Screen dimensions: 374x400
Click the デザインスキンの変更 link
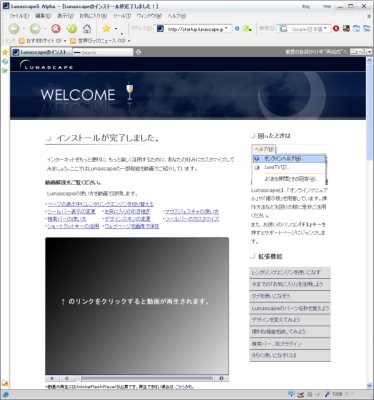coord(127,219)
